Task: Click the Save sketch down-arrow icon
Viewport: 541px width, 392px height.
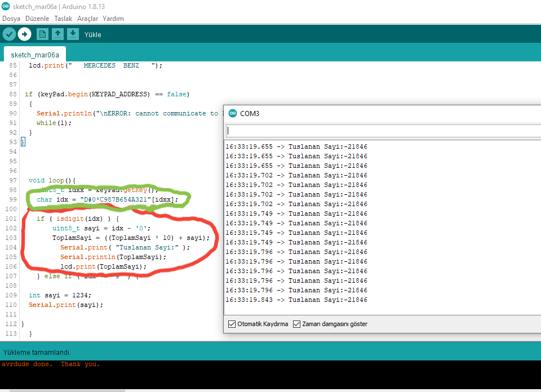Action: pos(73,34)
